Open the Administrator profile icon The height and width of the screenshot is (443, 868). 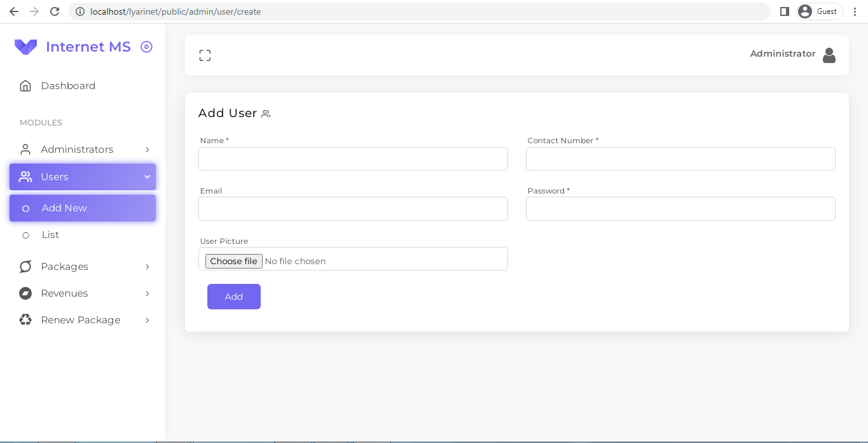coord(829,55)
